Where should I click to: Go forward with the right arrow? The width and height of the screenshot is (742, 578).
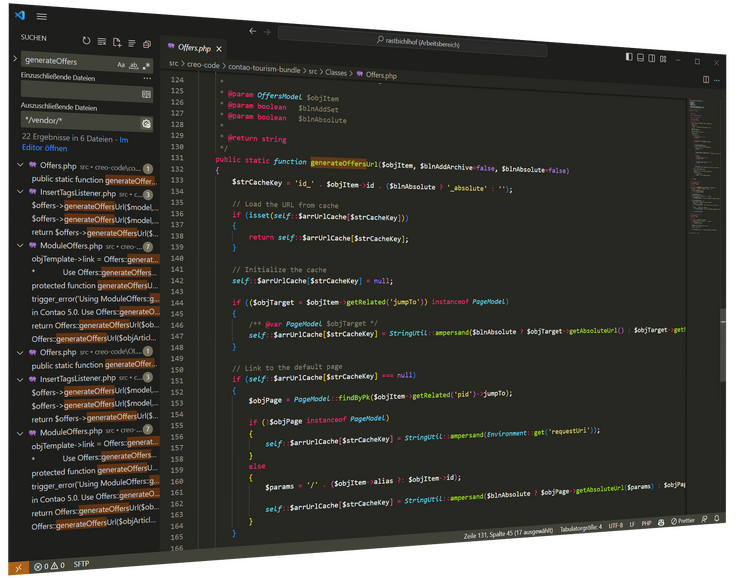[x=267, y=32]
